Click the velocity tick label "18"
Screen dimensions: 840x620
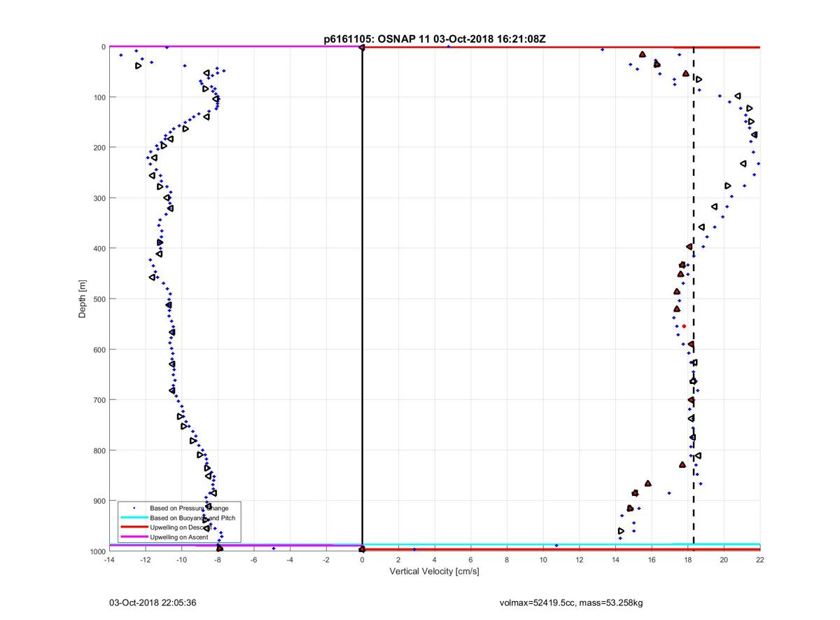[x=688, y=560]
